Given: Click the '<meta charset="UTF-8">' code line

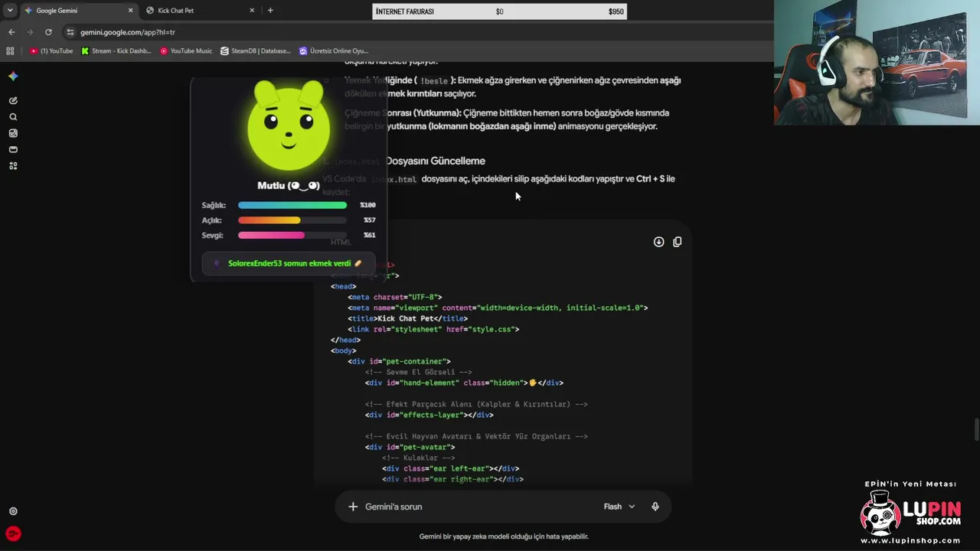Looking at the screenshot, I should 394,297.
